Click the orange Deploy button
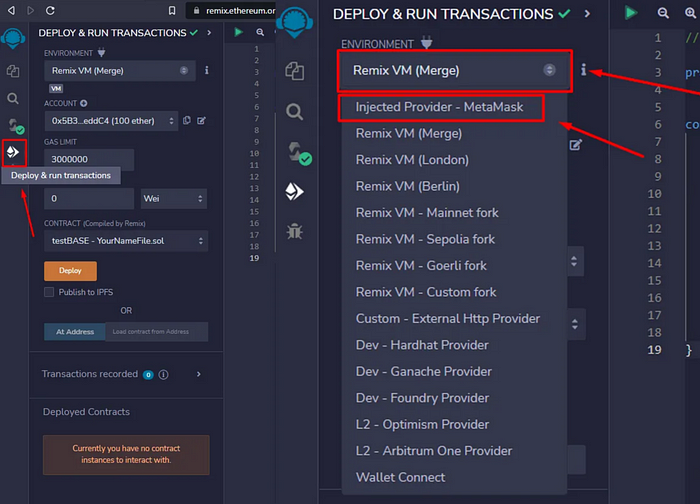 (70, 271)
